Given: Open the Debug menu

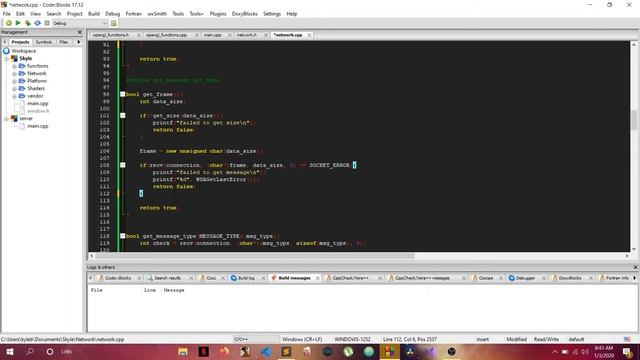Looking at the screenshot, I should pos(113,13).
